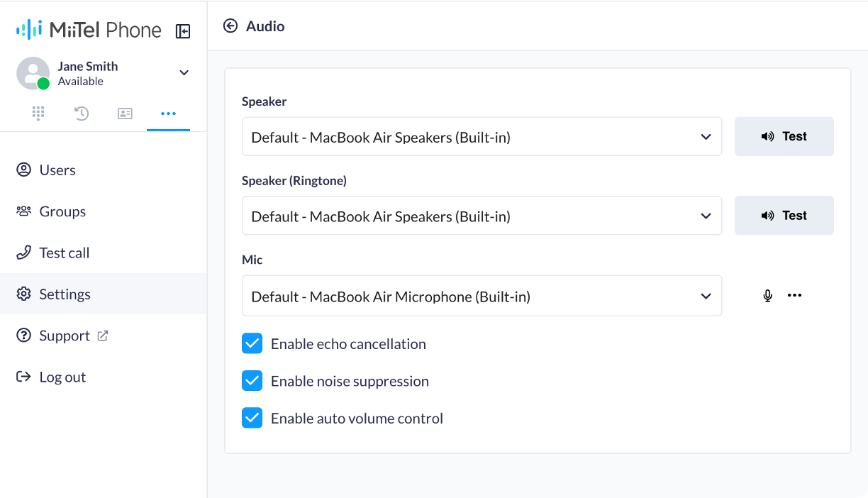This screenshot has width=868, height=498.
Task: Click the Users person icon
Action: coord(24,170)
